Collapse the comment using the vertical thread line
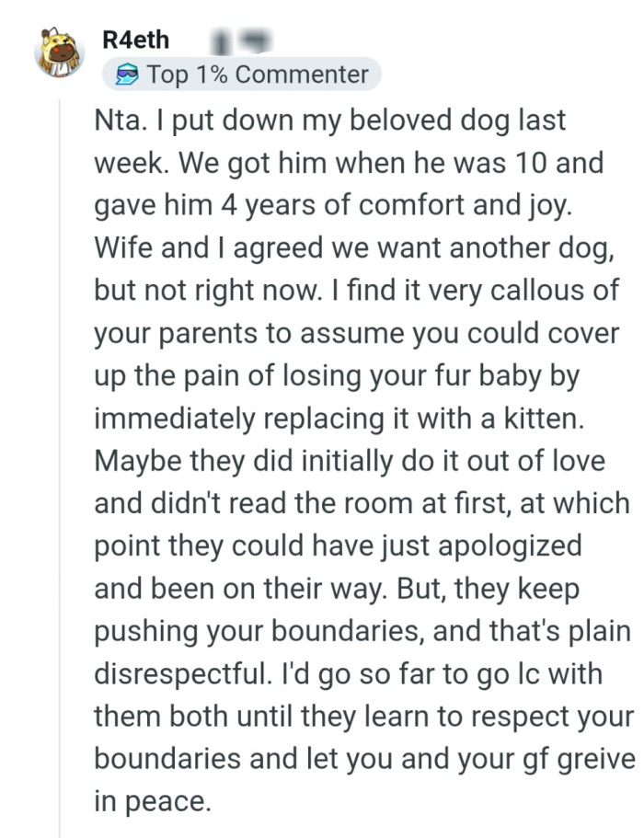The height and width of the screenshot is (838, 644). tap(60, 460)
